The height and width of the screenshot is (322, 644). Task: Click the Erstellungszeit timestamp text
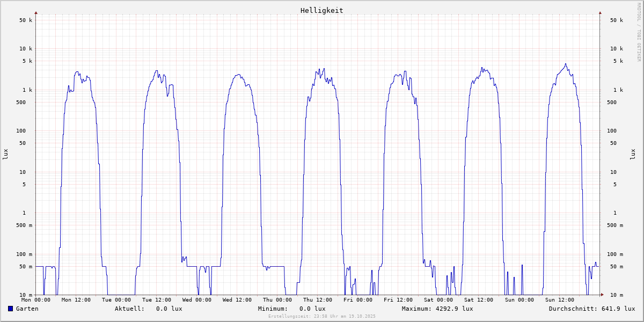coord(322,317)
